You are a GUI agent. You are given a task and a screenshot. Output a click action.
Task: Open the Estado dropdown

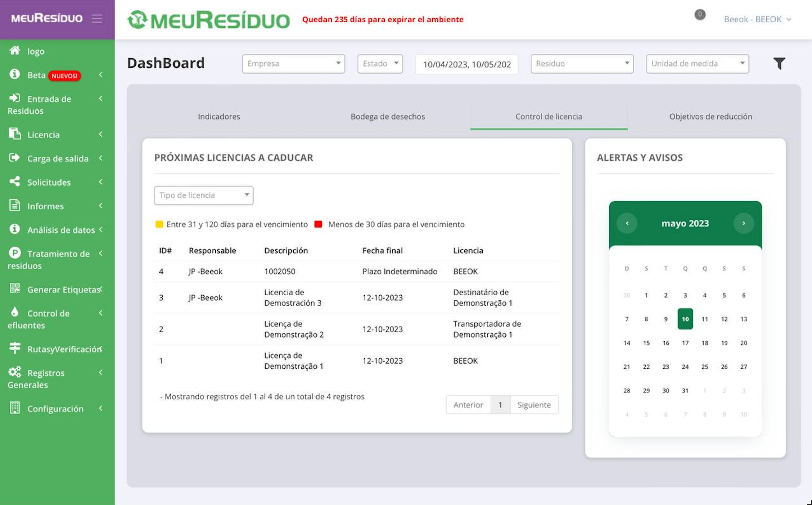pyautogui.click(x=380, y=64)
